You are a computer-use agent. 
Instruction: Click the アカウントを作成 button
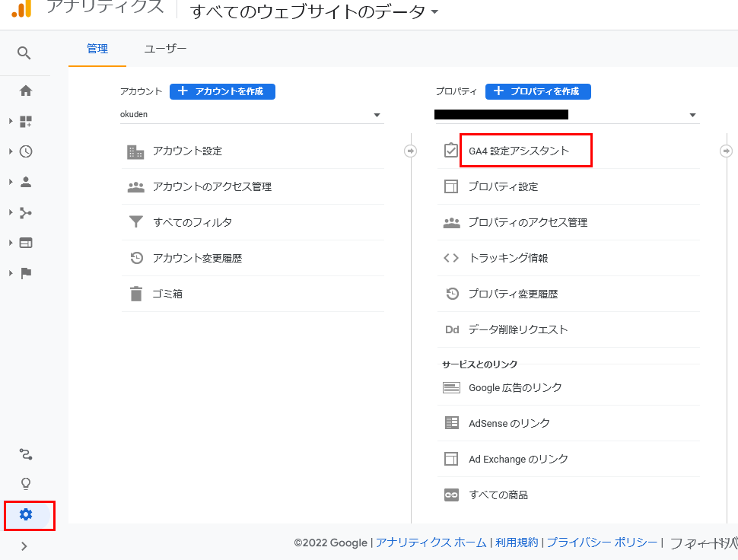pos(222,91)
